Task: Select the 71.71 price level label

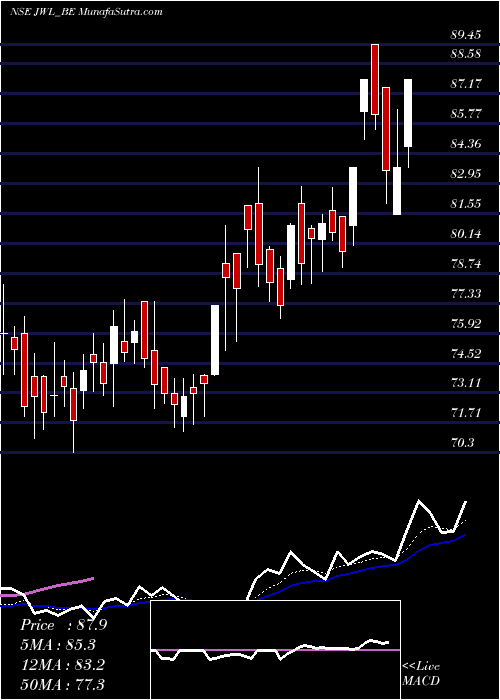Action: point(466,412)
